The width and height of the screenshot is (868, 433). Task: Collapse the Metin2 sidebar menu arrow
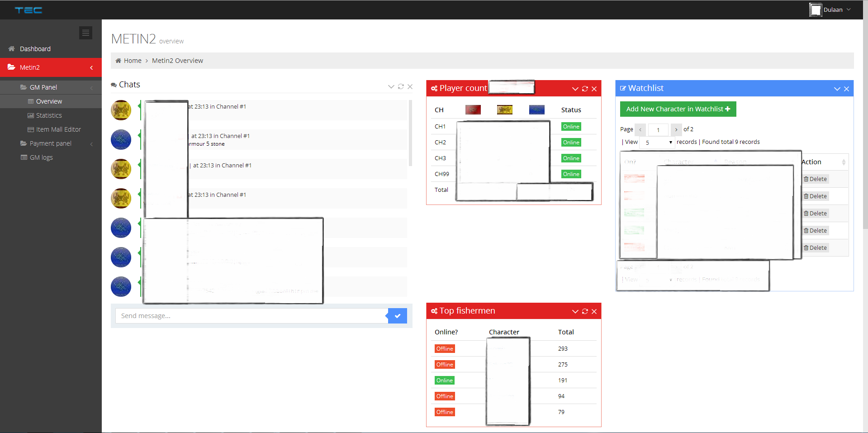pyautogui.click(x=91, y=68)
